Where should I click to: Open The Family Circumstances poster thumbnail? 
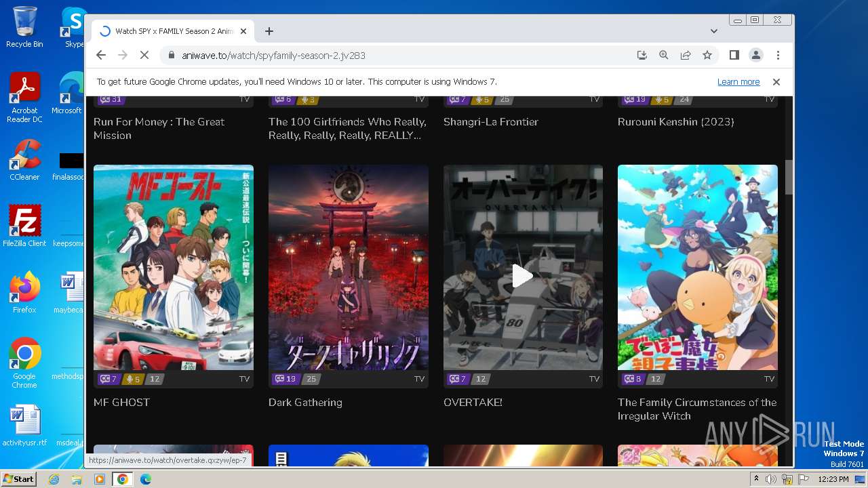pyautogui.click(x=698, y=267)
